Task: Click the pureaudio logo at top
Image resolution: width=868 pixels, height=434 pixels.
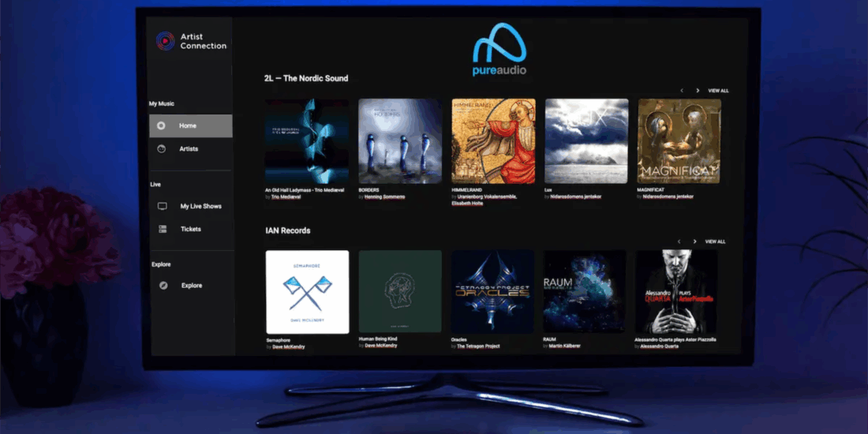Action: [x=499, y=50]
